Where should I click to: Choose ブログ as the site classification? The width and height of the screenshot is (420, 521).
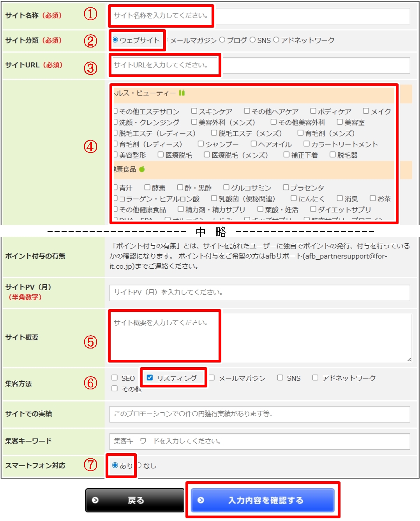[222, 39]
